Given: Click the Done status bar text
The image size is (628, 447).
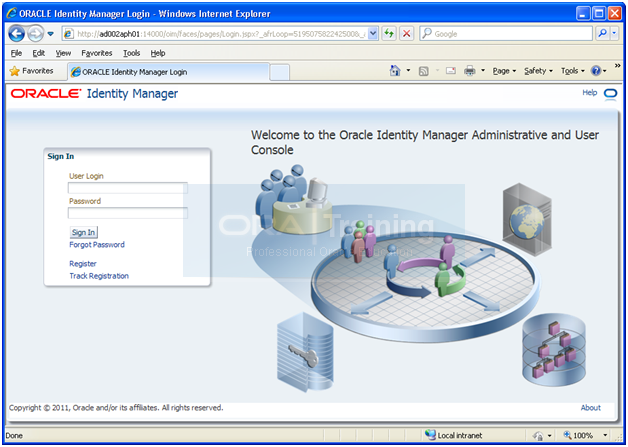Looking at the screenshot, I should [14, 436].
